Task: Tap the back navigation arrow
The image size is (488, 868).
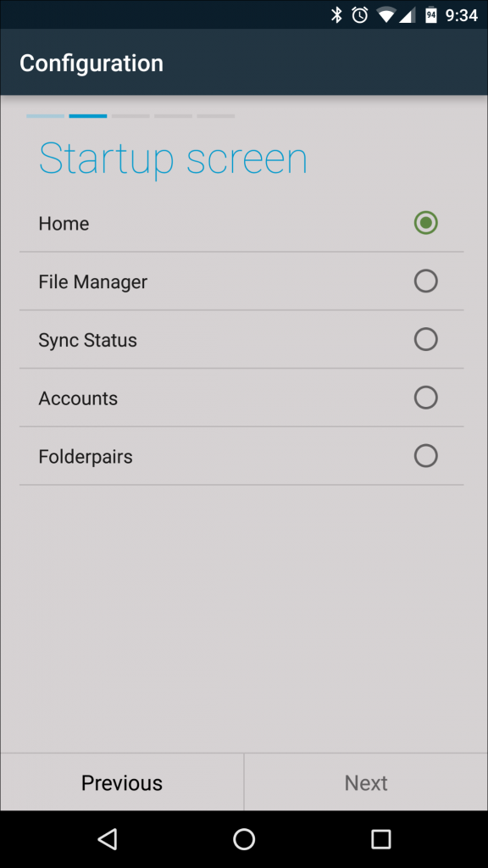Action: tap(108, 839)
